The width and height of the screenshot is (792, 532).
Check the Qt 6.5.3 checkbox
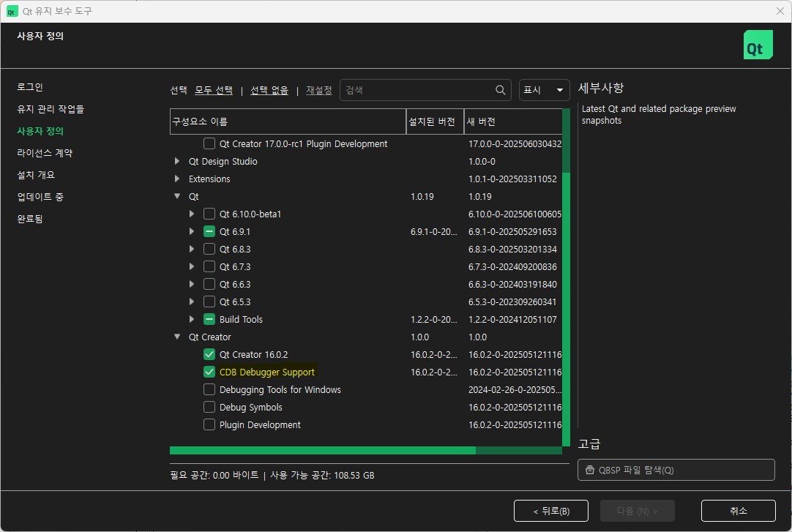[209, 301]
